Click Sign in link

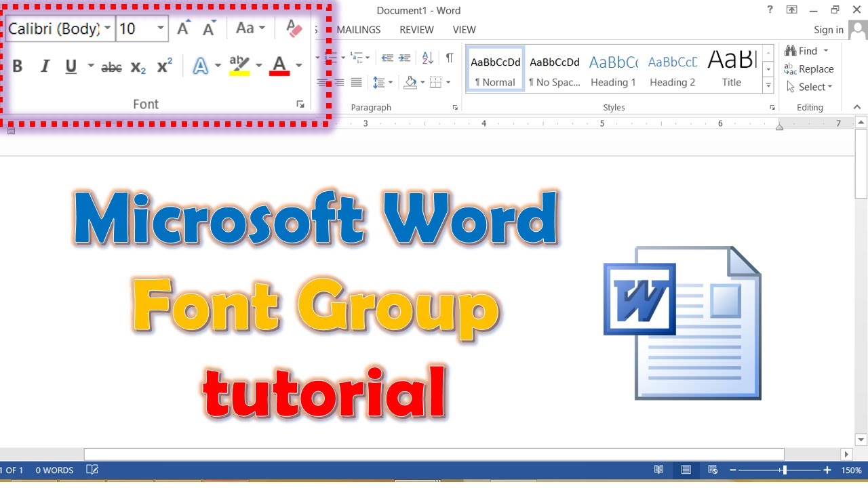pyautogui.click(x=829, y=30)
